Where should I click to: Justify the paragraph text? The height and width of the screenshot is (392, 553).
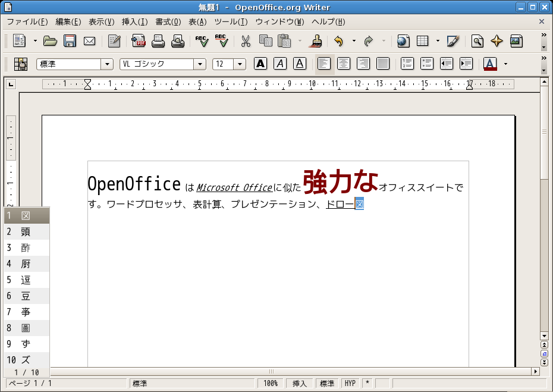tap(383, 64)
